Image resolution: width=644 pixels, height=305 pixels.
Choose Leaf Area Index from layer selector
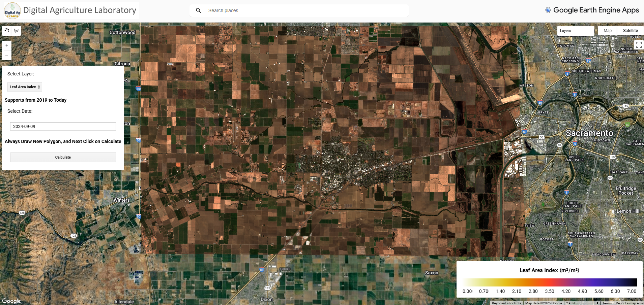tap(22, 87)
